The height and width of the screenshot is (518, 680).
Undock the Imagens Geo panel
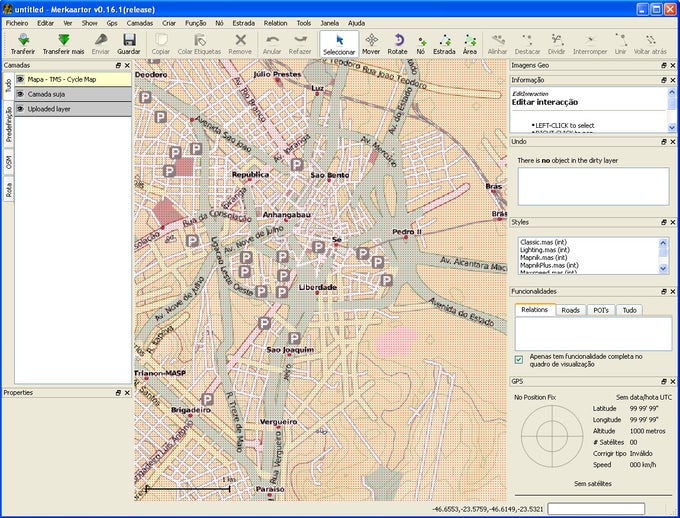(x=662, y=66)
